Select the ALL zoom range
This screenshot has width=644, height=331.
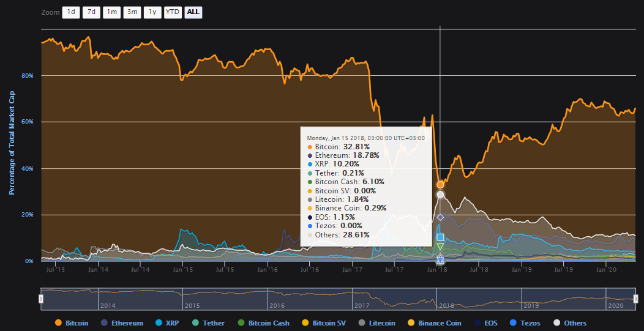[x=193, y=12]
